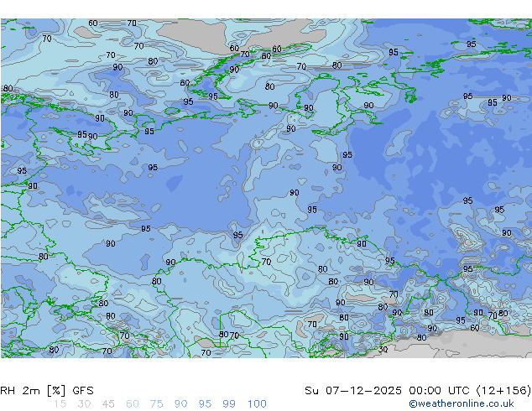Click the weatheronline.co.uk copyright link
Viewport: 532px width, 411px height.
click(x=462, y=403)
